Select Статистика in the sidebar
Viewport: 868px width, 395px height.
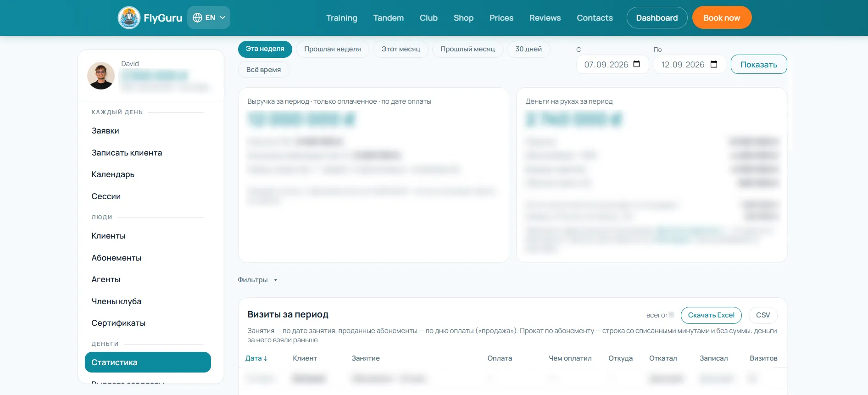(148, 362)
